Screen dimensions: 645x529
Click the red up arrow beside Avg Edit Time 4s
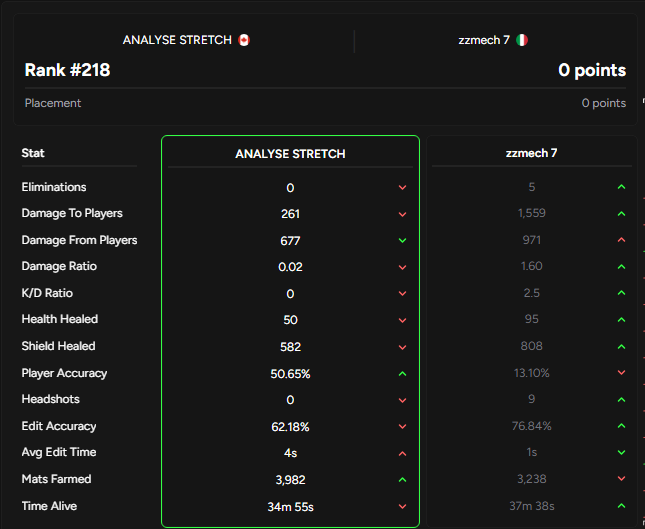[402, 453]
